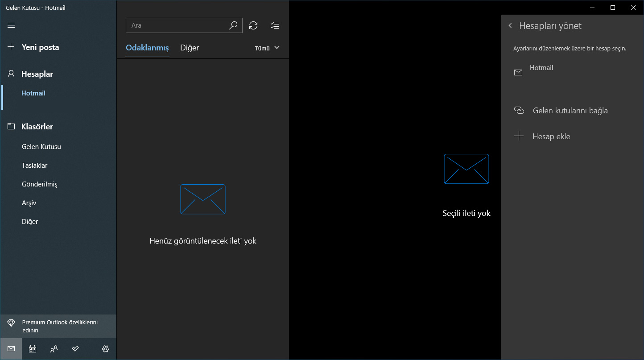Screen dimensions: 644x360
Task: Open Settings gear icon
Action: tap(106, 349)
